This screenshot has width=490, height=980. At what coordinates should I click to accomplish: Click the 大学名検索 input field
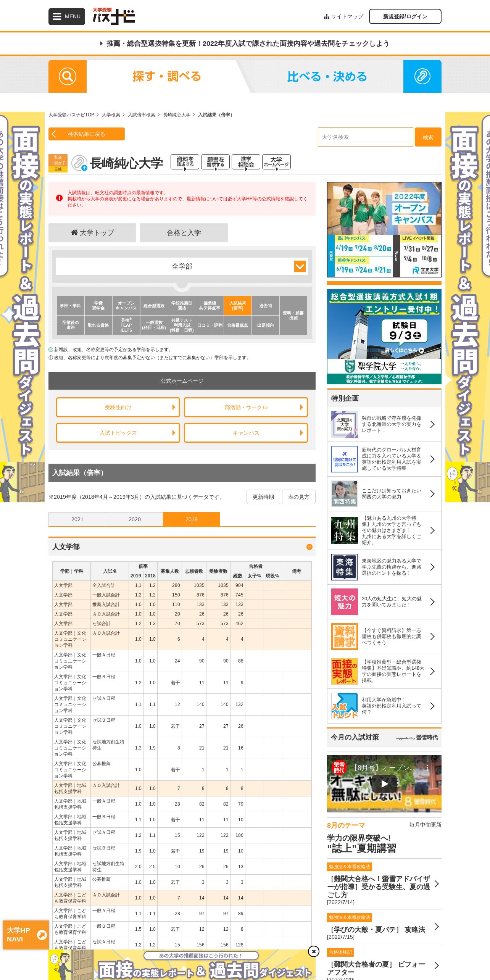coord(366,137)
